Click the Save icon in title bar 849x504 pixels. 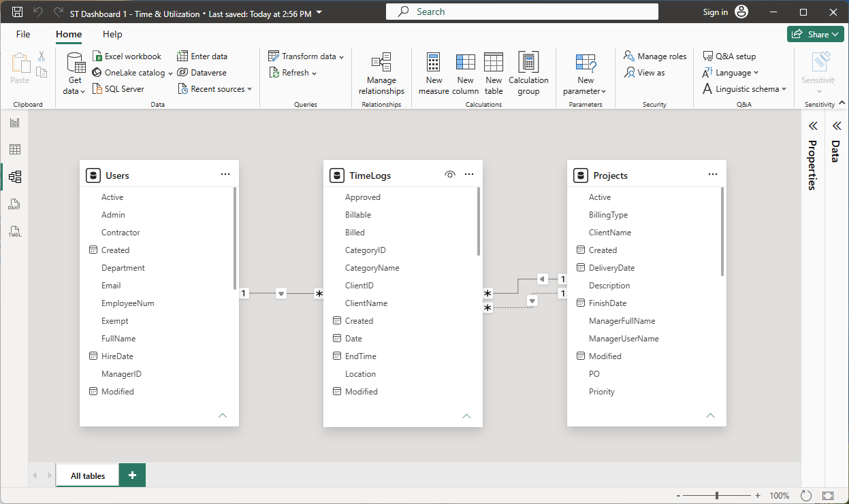[18, 12]
